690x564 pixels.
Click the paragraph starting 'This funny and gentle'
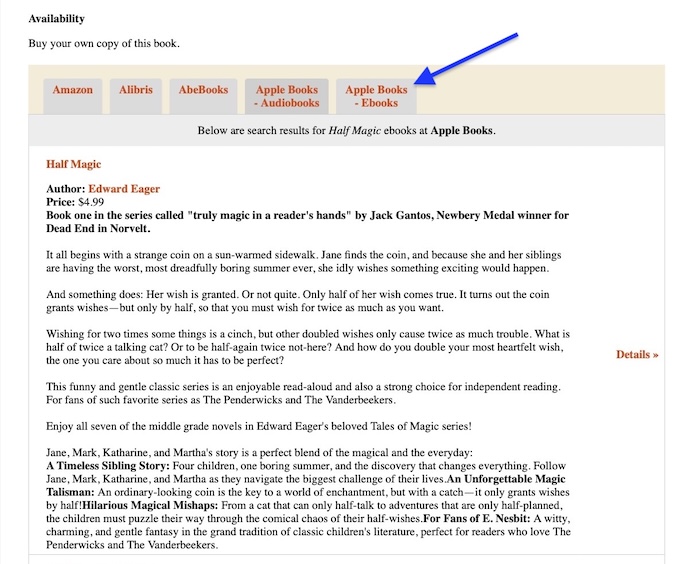click(303, 393)
